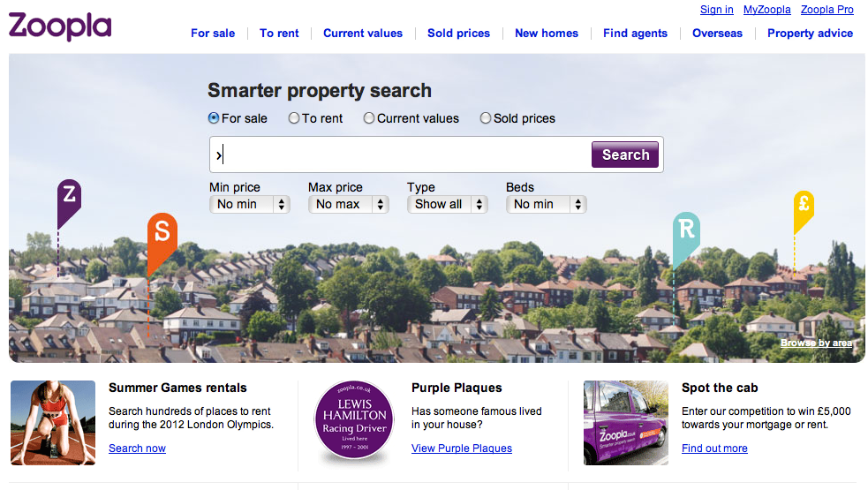Expand the Beds dropdown
This screenshot has height=490, width=868.
(547, 204)
